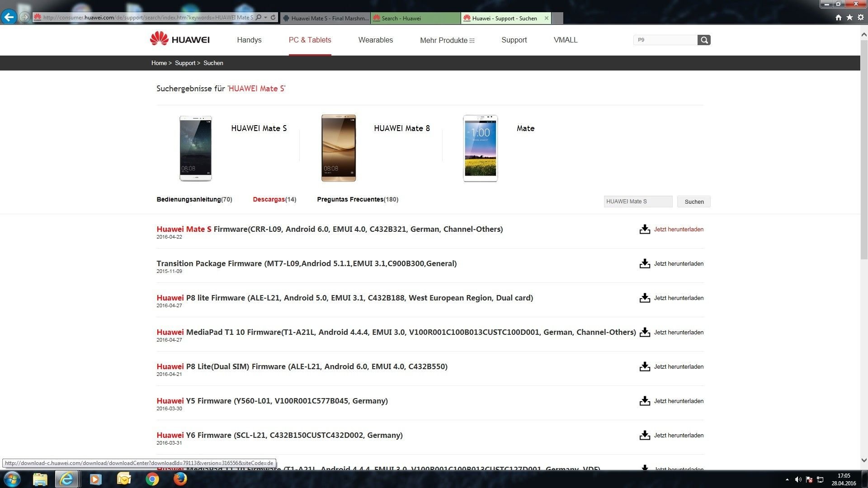This screenshot has width=868, height=488.
Task: Open Huawei Mate S Firmware CRR-L09 result
Action: [330, 229]
